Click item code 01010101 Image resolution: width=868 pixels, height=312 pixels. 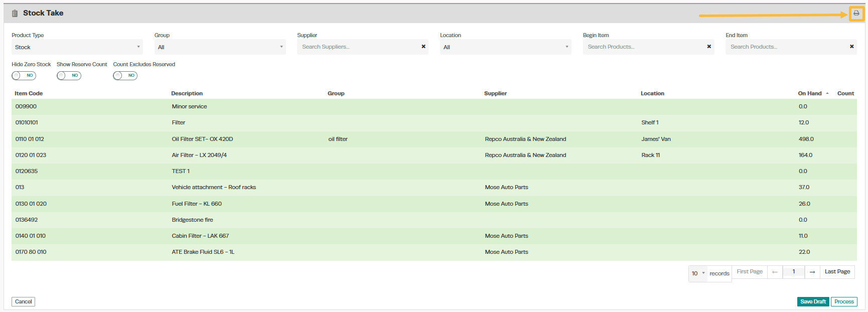pos(27,122)
